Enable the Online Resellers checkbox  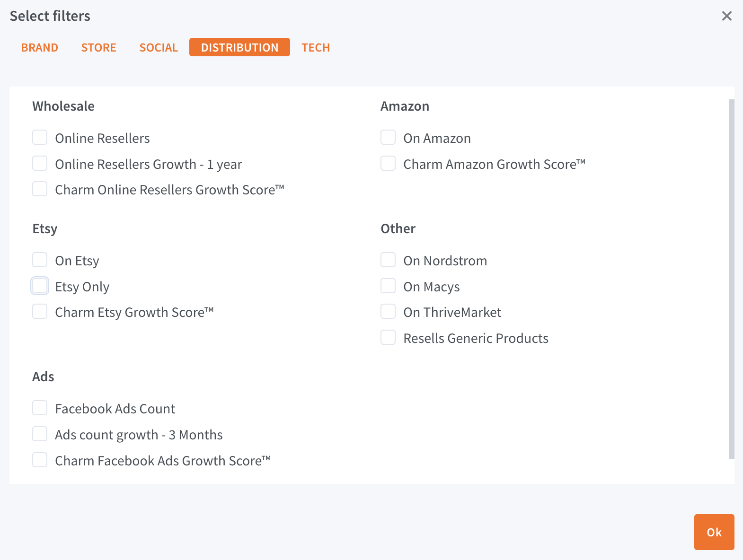(40, 138)
